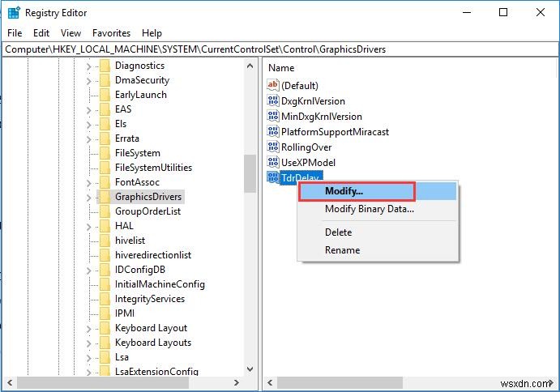560x392 pixels.
Task: Click tree pane scroll down arrow
Action: (250, 369)
